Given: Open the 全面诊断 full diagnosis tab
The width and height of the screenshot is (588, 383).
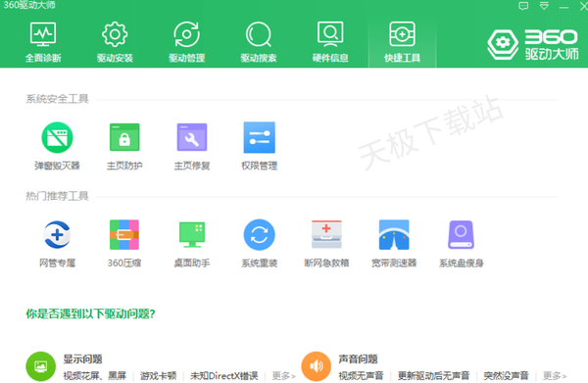Looking at the screenshot, I should click(43, 42).
